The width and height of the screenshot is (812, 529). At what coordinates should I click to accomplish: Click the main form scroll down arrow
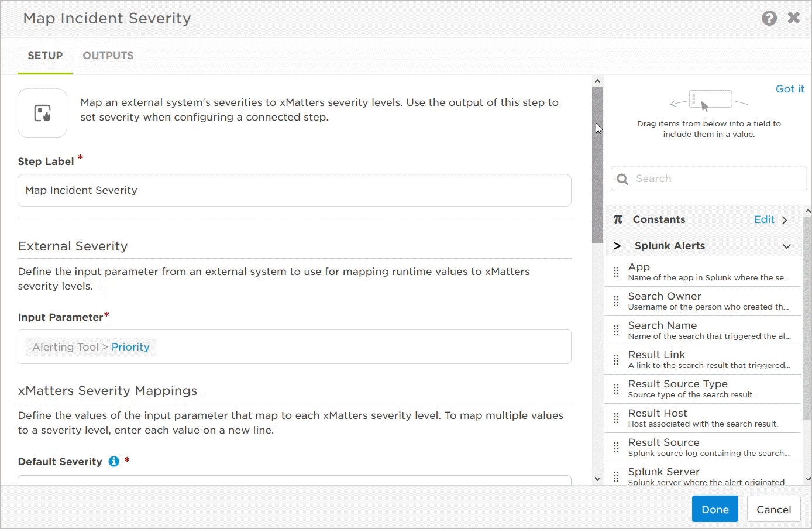click(x=597, y=479)
